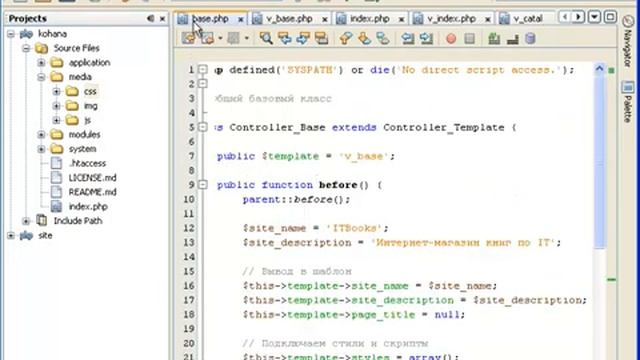
Task: Close the index.php editor tab
Action: tap(401, 19)
